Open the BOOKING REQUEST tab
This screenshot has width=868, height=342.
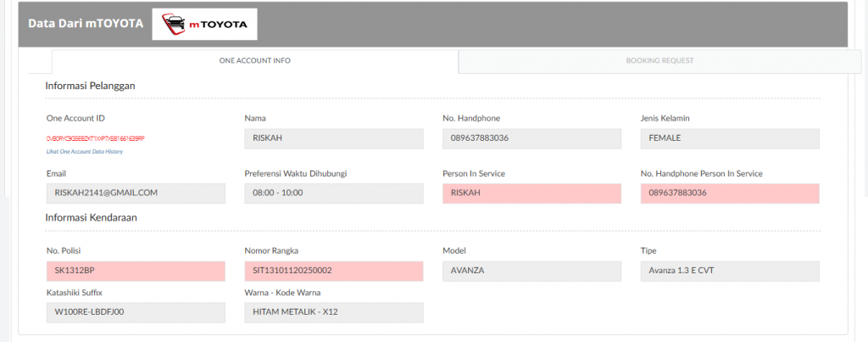click(659, 61)
